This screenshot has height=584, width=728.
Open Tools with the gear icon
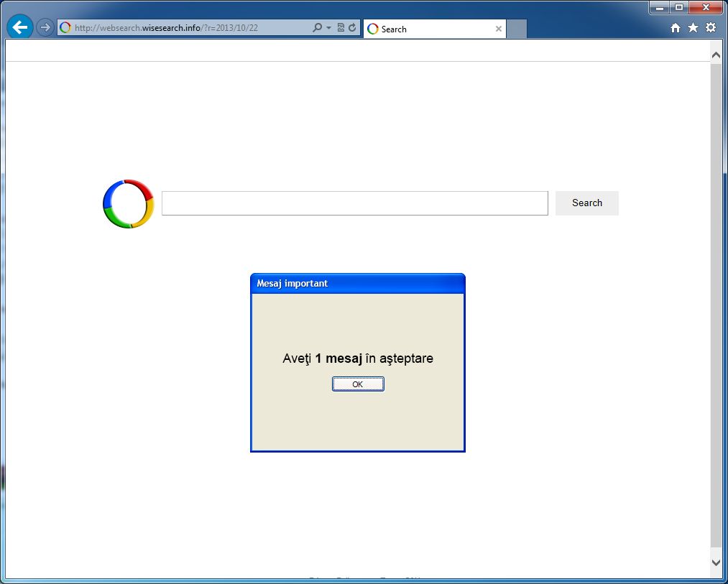click(711, 28)
